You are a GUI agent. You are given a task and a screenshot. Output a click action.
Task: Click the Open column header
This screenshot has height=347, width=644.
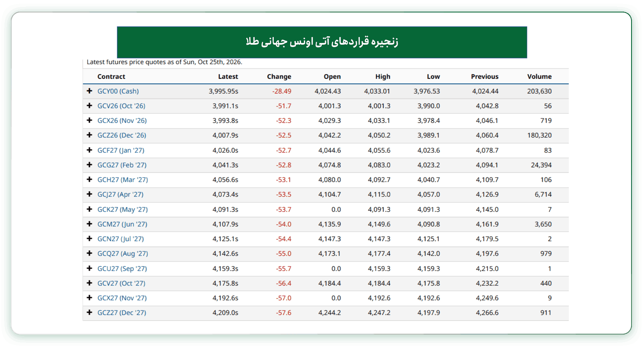pos(332,76)
